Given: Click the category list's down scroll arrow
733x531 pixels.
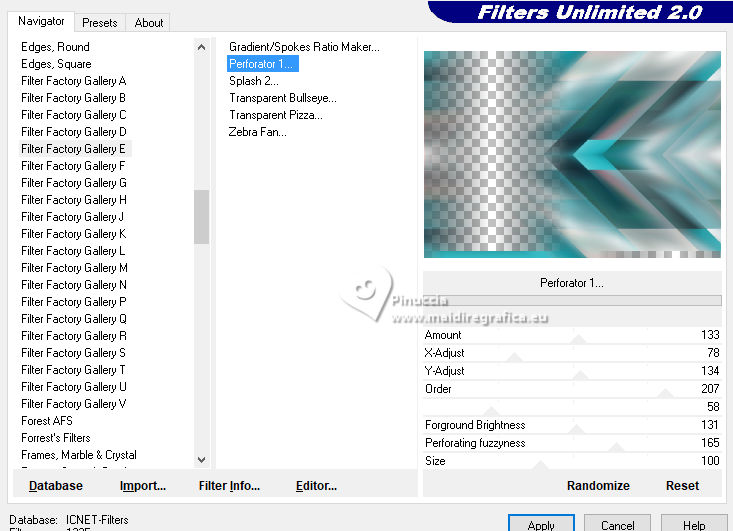Looking at the screenshot, I should pyautogui.click(x=201, y=459).
